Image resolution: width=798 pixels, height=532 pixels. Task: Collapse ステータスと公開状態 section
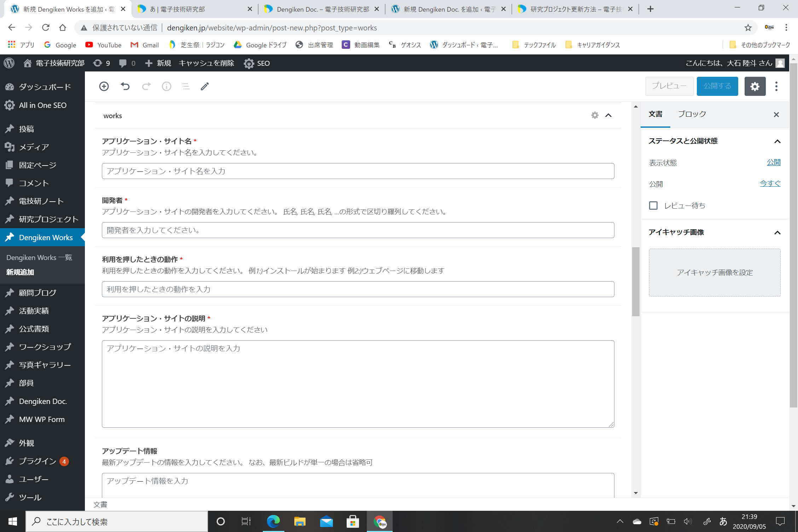click(777, 141)
